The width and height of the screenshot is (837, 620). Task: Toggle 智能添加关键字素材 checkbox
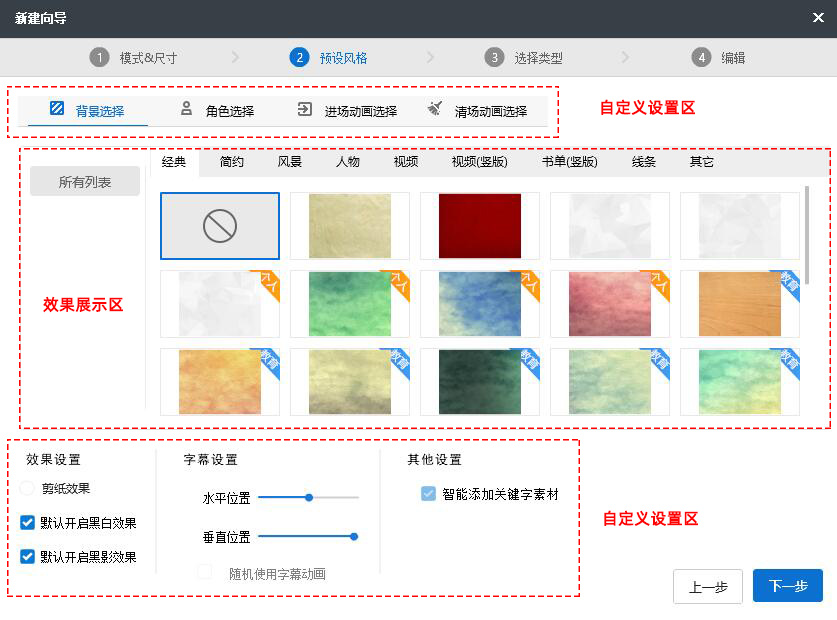coord(428,493)
